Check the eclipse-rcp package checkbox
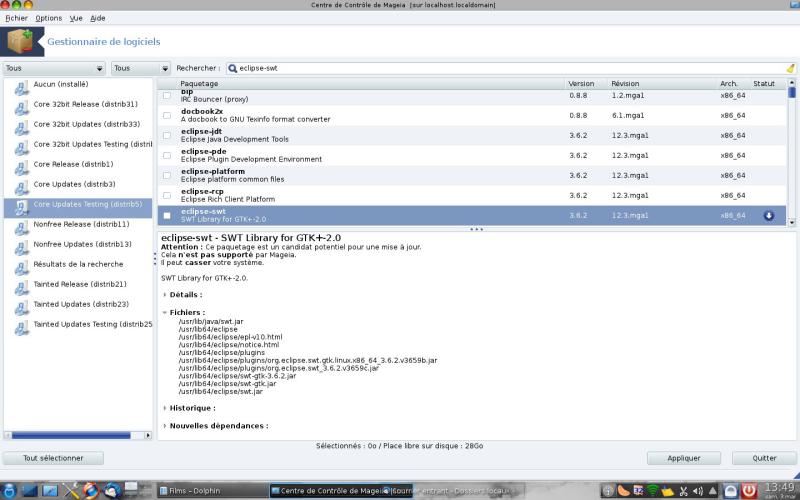This screenshot has width=800, height=500. click(x=167, y=195)
